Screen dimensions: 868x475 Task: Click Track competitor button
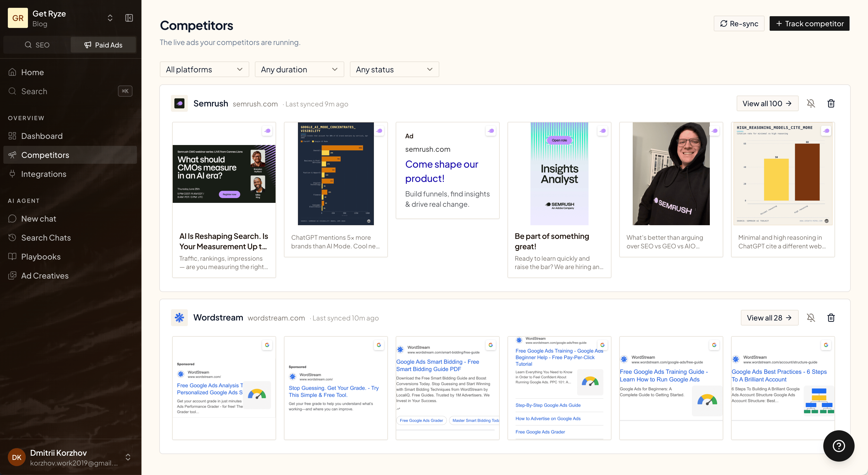click(809, 23)
